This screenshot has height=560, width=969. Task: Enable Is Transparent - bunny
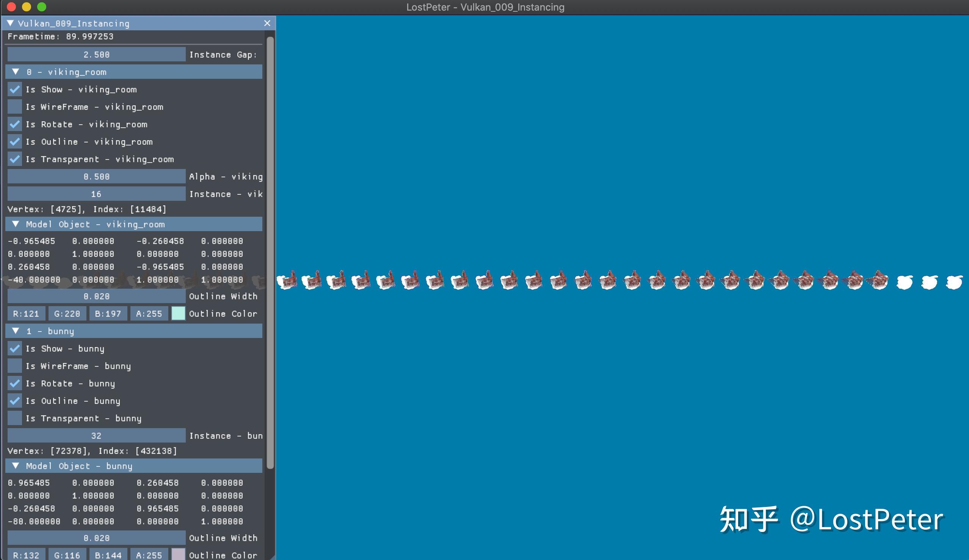[15, 418]
